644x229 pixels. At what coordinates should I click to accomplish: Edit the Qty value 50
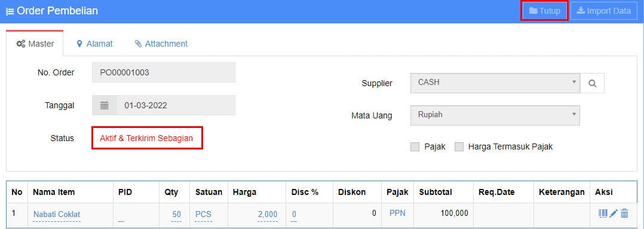(177, 214)
